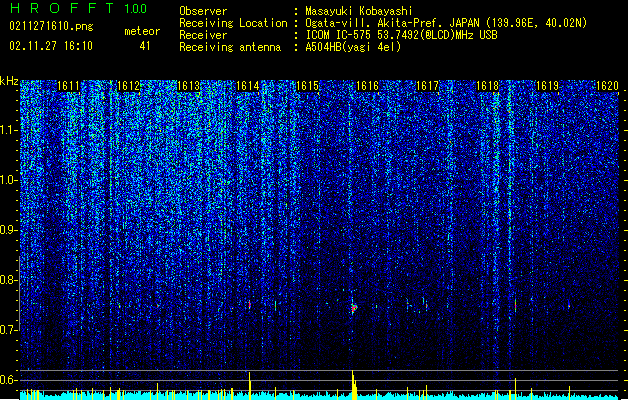Click the kHz axis unit label
The image size is (629, 400).
[x=9, y=81]
